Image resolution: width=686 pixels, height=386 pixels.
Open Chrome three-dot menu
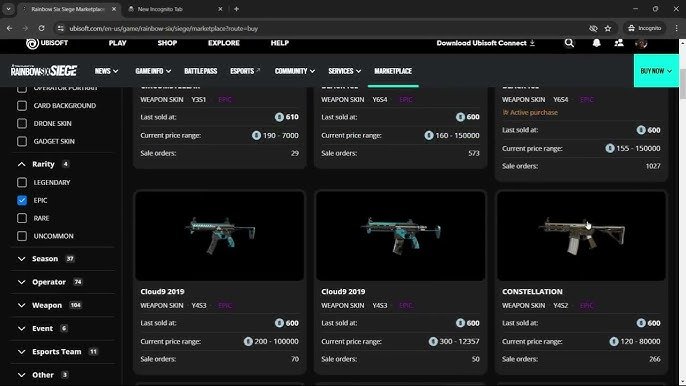click(x=676, y=28)
